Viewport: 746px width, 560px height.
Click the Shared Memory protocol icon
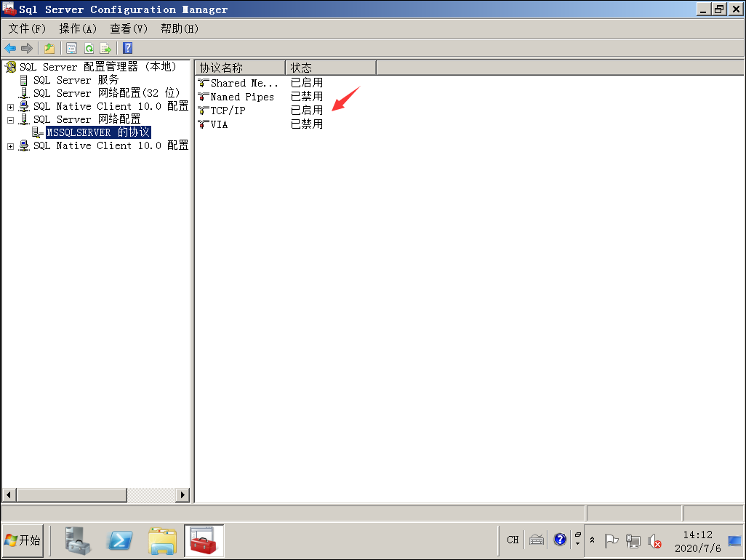click(204, 83)
